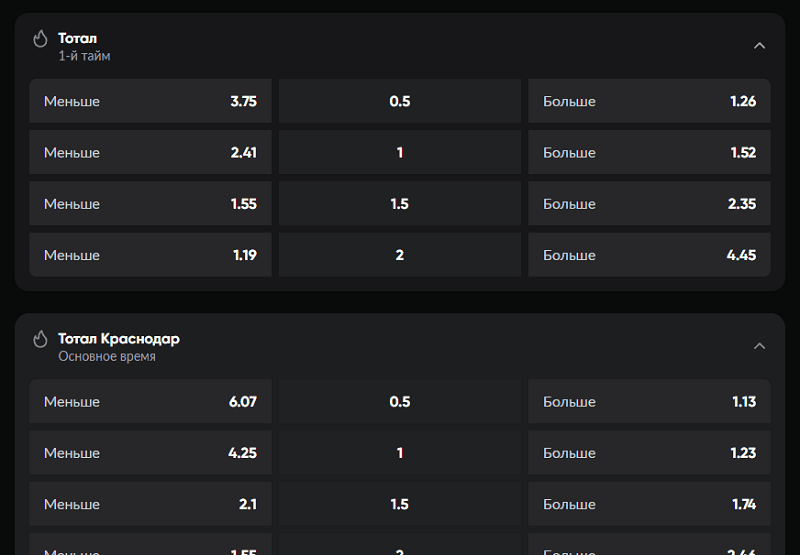Screen dimensions: 800x555
Task: Bet on Меньше 0.5 at odds 3.75
Action: tap(150, 101)
